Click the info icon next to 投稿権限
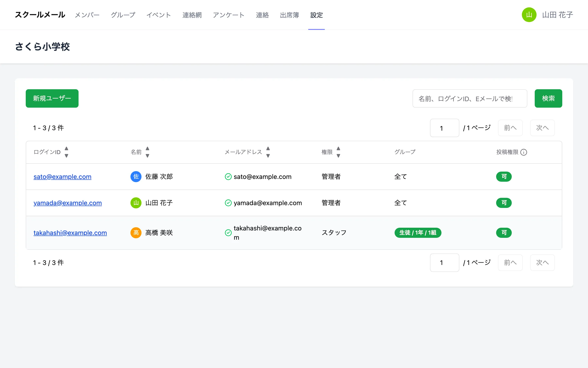Screen dimensions: 588x368 (x=524, y=152)
